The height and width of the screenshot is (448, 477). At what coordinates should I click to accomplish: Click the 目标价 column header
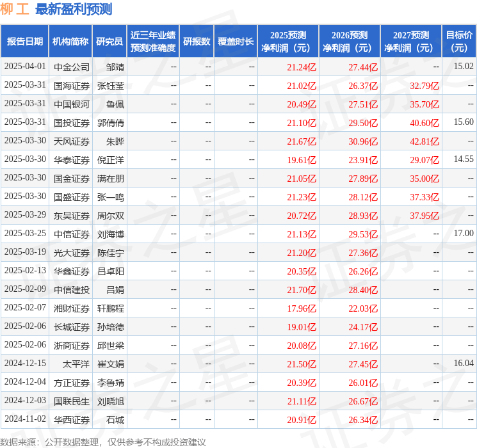[459, 42]
